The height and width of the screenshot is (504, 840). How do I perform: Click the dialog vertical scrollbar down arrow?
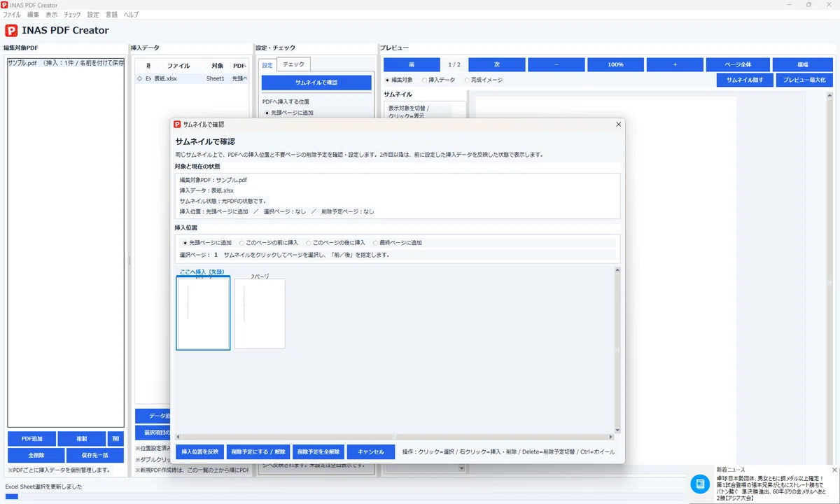pyautogui.click(x=617, y=430)
